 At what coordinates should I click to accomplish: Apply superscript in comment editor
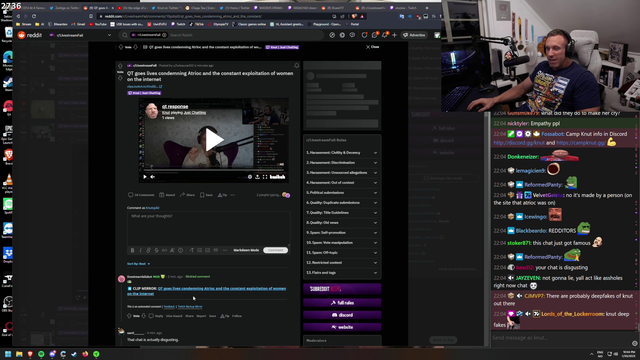coord(172,250)
